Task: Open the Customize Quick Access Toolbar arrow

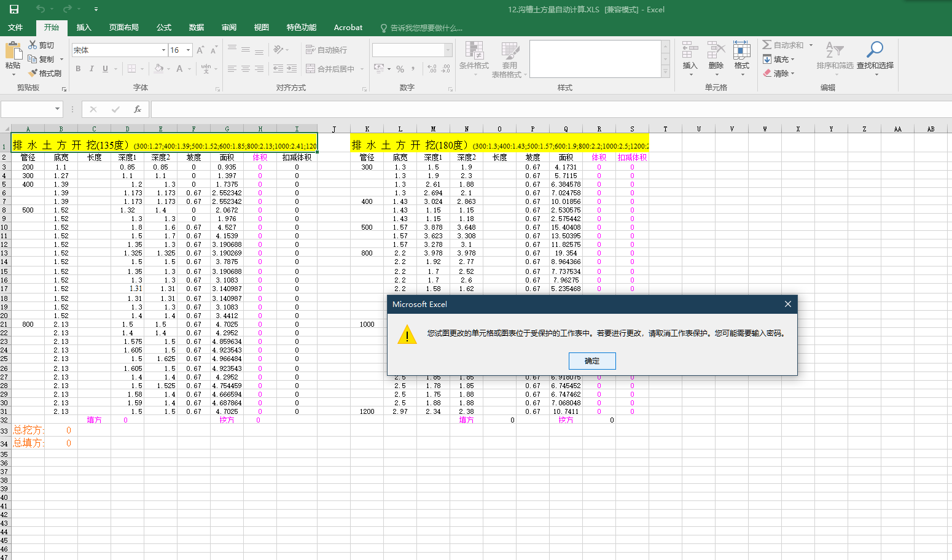Action: [96, 9]
